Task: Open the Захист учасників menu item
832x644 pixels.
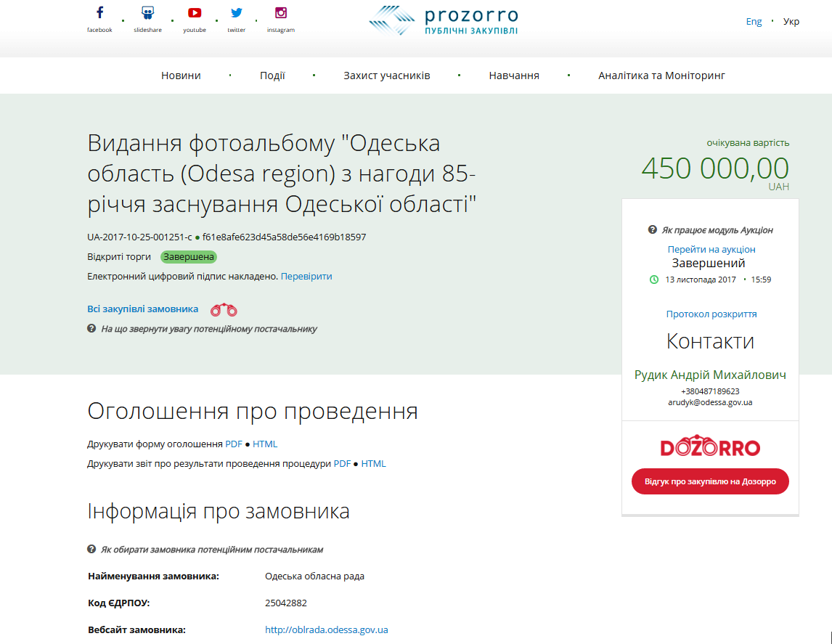Action: coord(387,76)
